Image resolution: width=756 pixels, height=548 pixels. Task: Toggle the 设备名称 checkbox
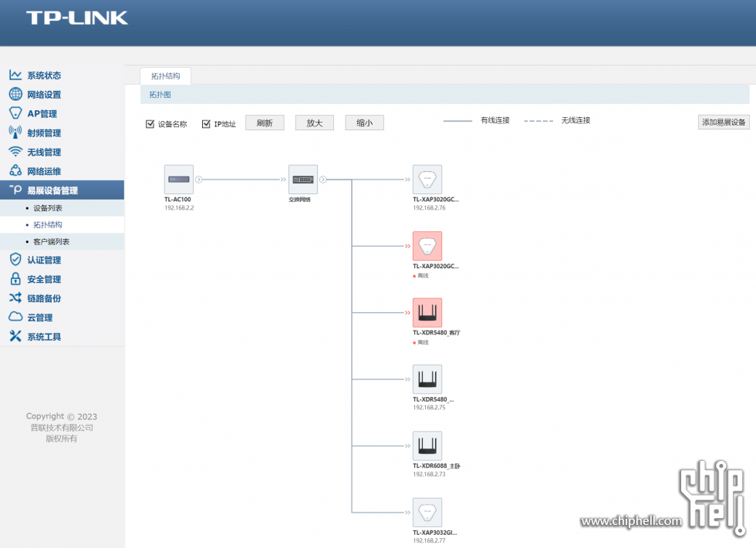tap(150, 124)
